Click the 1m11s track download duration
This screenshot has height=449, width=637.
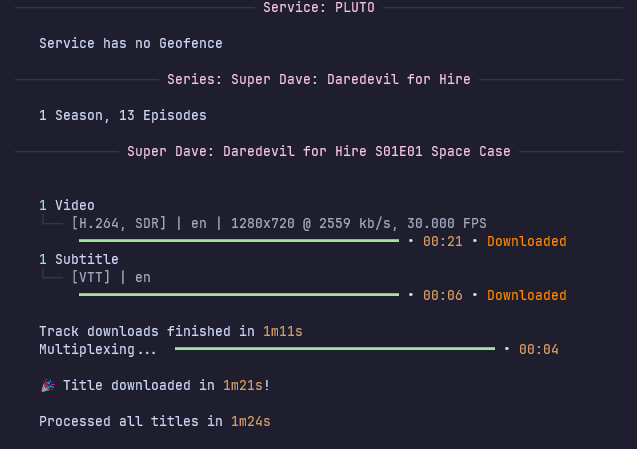click(282, 331)
